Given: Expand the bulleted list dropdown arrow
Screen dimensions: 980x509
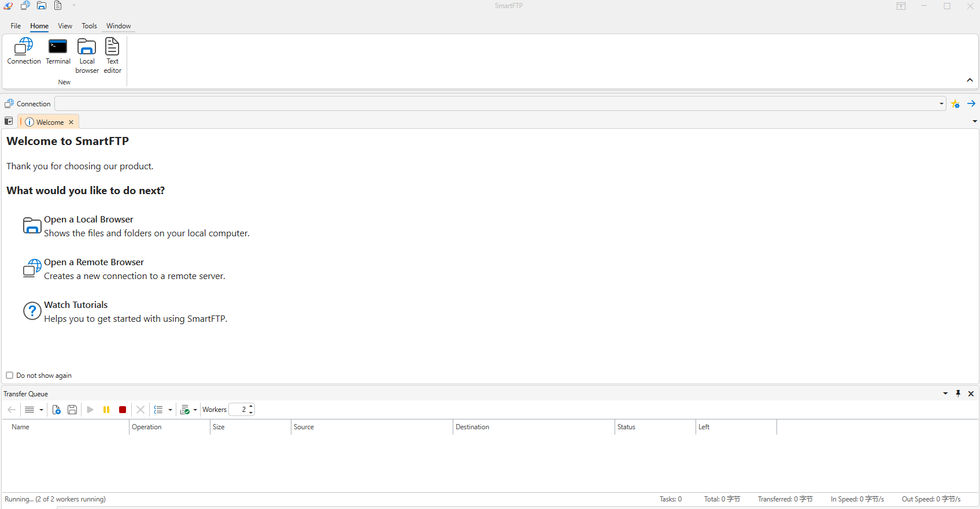Looking at the screenshot, I should (170, 410).
